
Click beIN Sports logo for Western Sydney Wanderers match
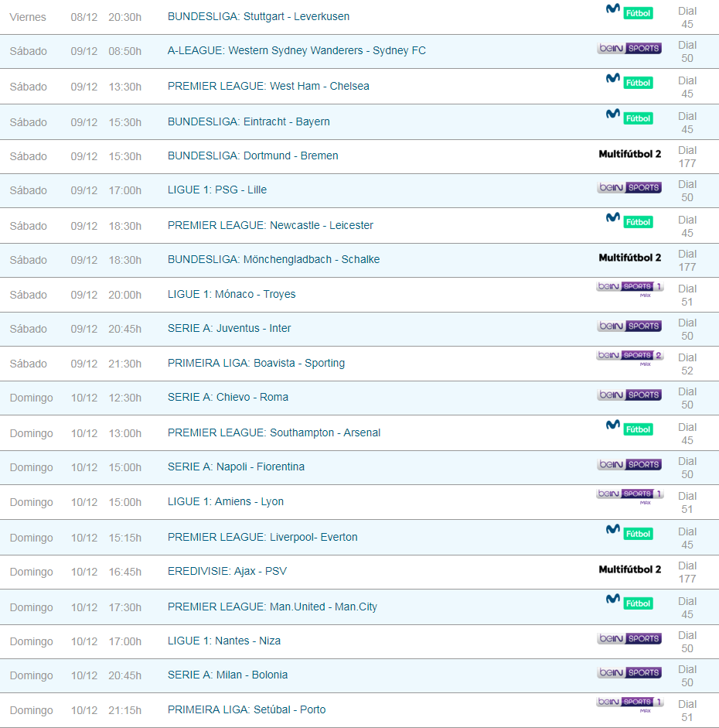coord(629,48)
